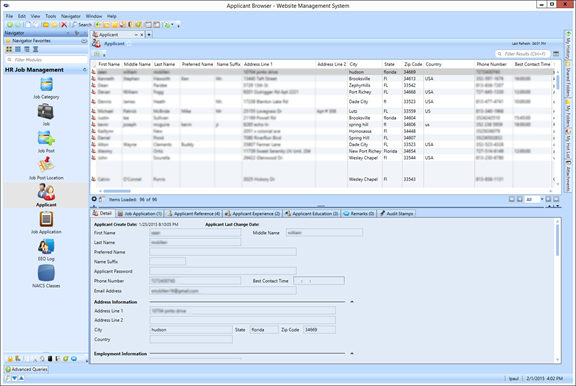Click the Best Contact Time field
Image resolution: width=576 pixels, height=386 pixels.
[x=319, y=281]
